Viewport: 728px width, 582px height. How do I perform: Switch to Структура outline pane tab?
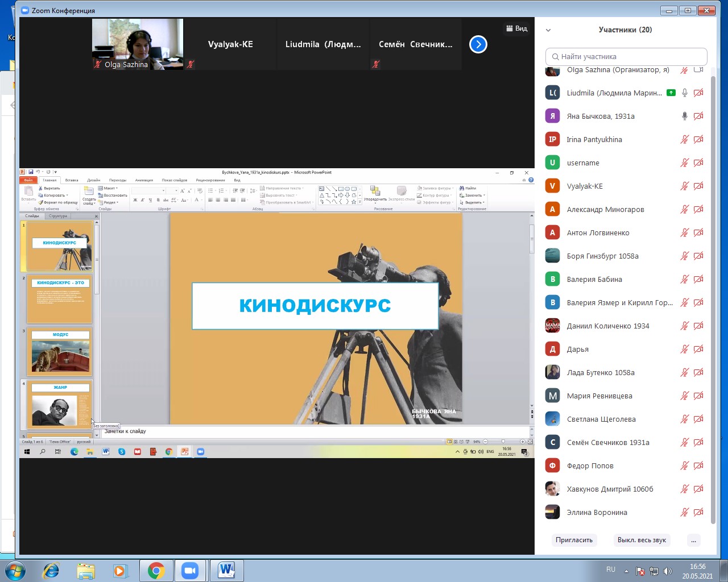pos(58,216)
